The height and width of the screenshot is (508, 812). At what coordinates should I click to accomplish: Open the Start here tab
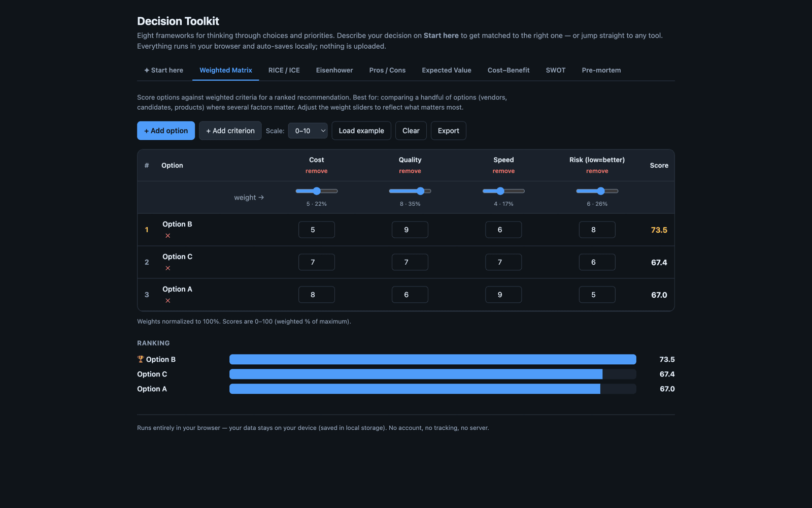point(163,70)
